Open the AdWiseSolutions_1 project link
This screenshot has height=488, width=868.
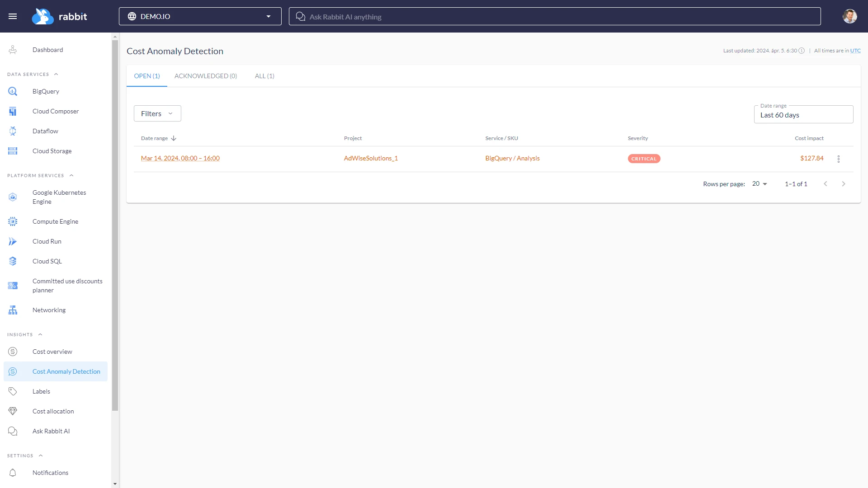coord(370,158)
